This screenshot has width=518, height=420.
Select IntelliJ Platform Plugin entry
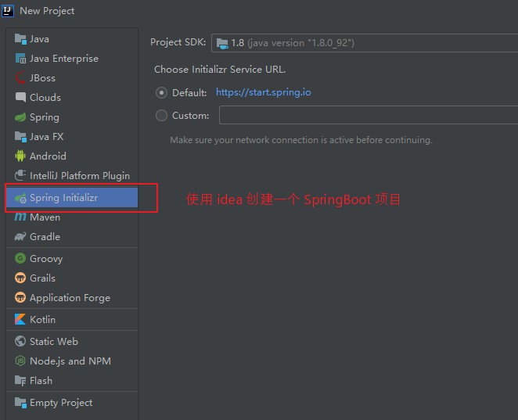[79, 176]
